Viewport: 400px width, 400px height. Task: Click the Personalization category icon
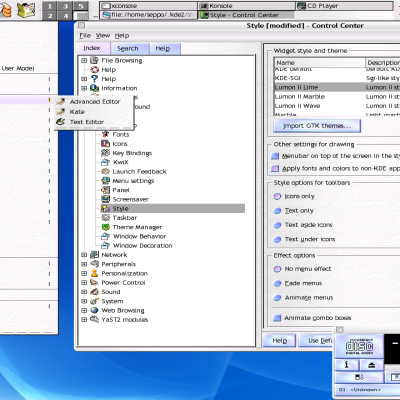95,273
